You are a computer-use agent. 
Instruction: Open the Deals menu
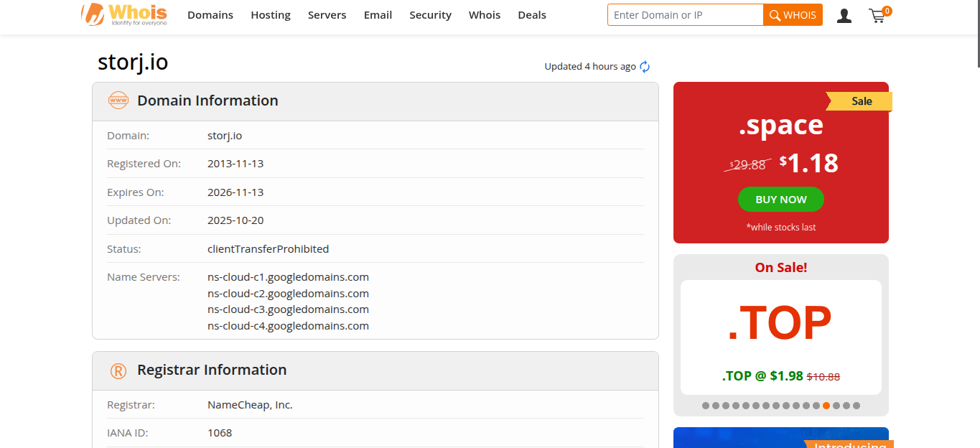coord(532,15)
